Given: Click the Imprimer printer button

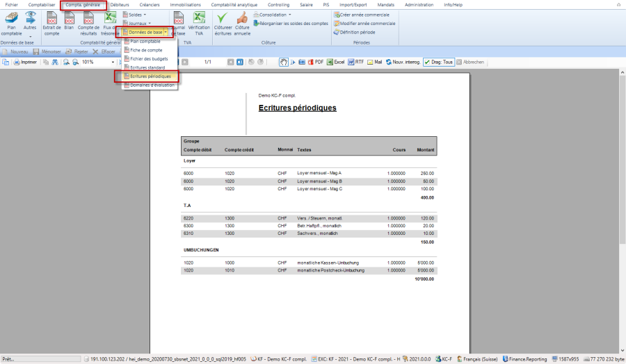Looking at the screenshot, I should coord(24,62).
